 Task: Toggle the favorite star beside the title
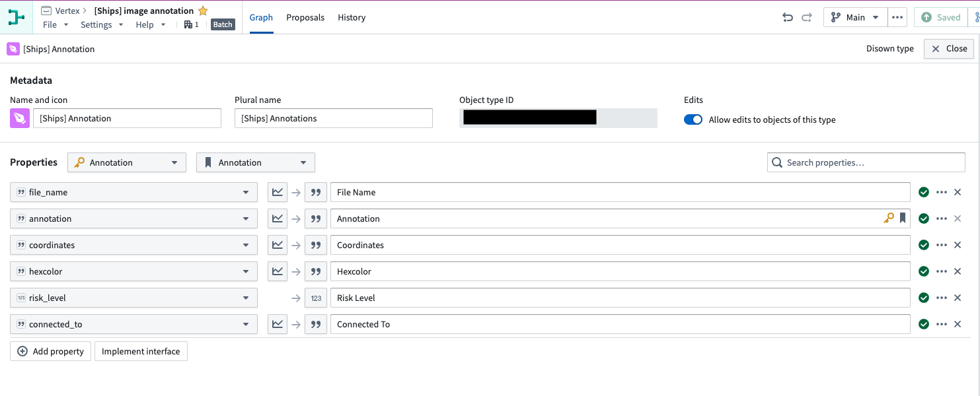pyautogui.click(x=202, y=11)
